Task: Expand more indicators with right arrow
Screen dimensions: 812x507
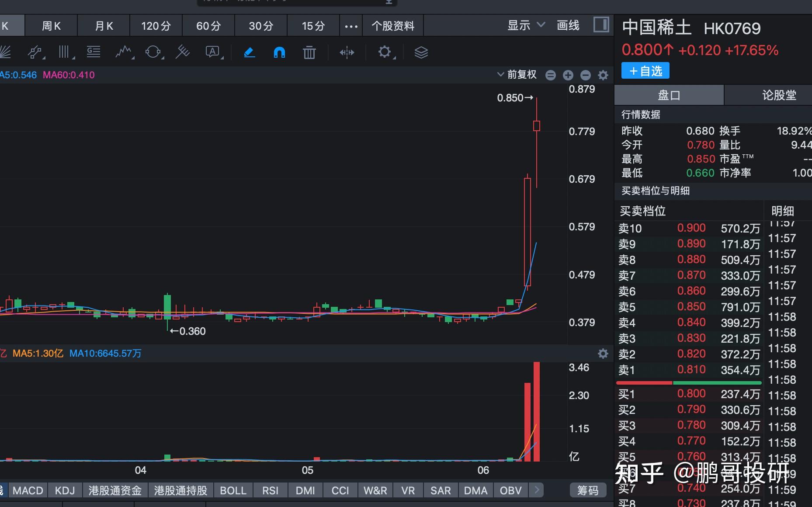Action: (x=537, y=490)
